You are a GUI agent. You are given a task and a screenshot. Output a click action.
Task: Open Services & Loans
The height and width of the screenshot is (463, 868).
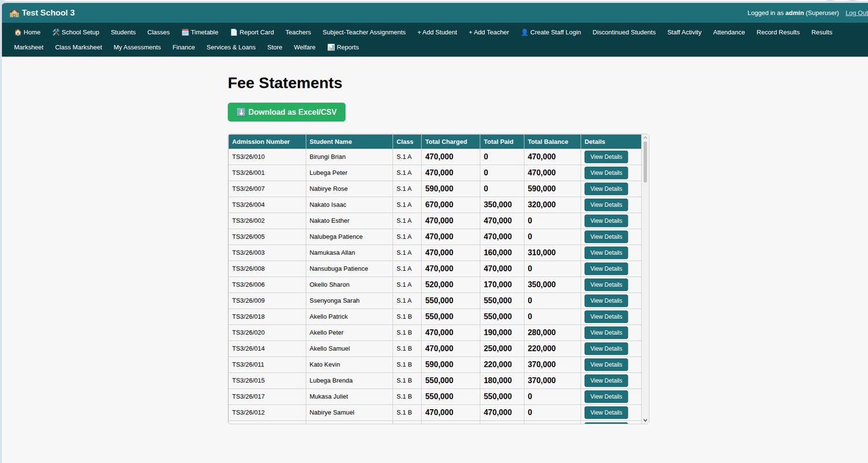231,47
